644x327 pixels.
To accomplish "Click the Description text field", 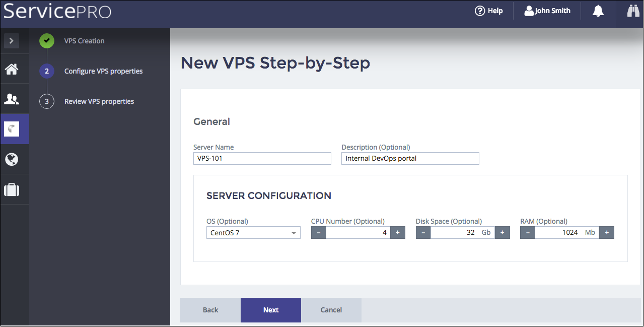I will [x=410, y=159].
